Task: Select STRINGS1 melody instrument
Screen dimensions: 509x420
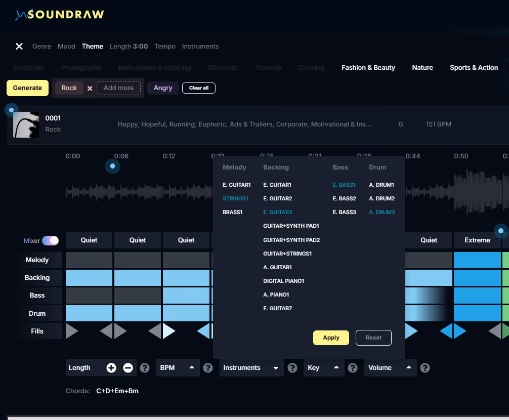Action: point(235,199)
